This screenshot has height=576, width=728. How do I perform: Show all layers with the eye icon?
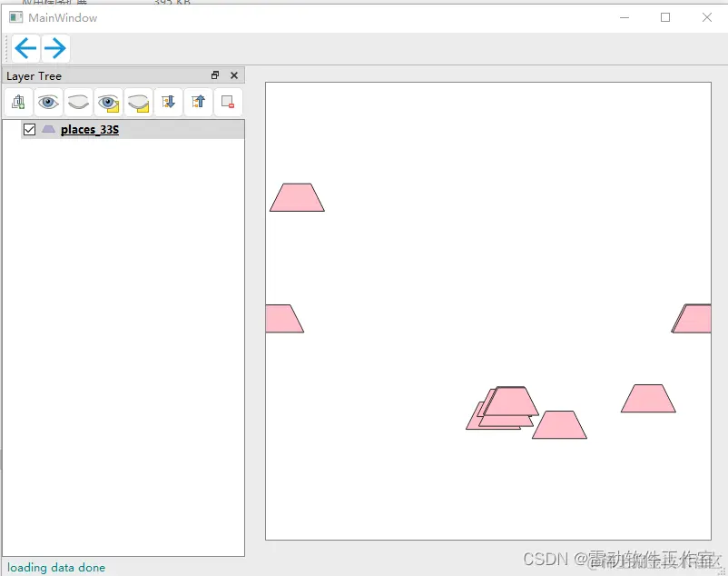[x=48, y=102]
